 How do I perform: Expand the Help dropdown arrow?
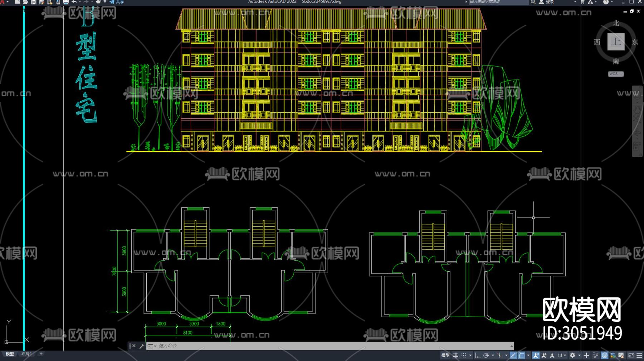[x=611, y=2]
